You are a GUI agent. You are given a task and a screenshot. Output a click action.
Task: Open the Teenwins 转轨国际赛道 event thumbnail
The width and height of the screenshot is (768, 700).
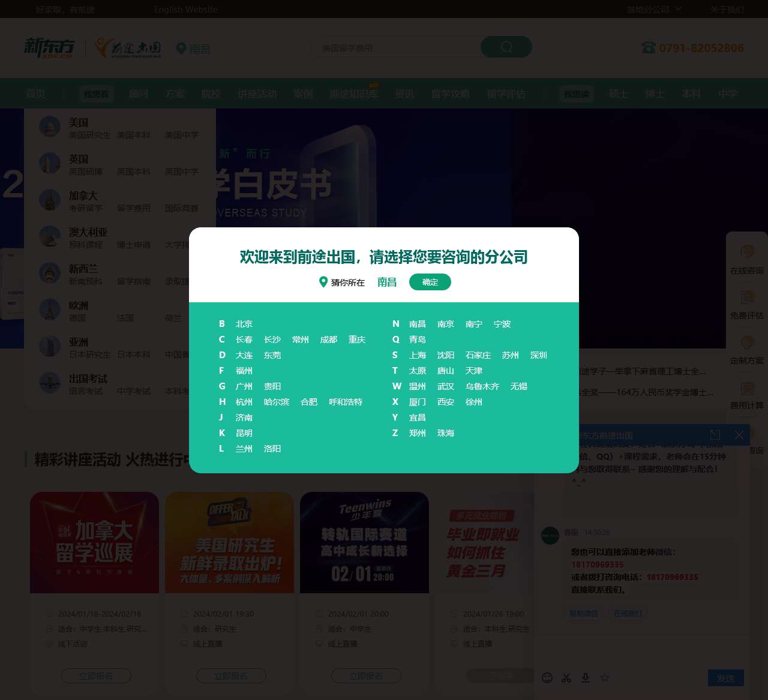click(365, 542)
